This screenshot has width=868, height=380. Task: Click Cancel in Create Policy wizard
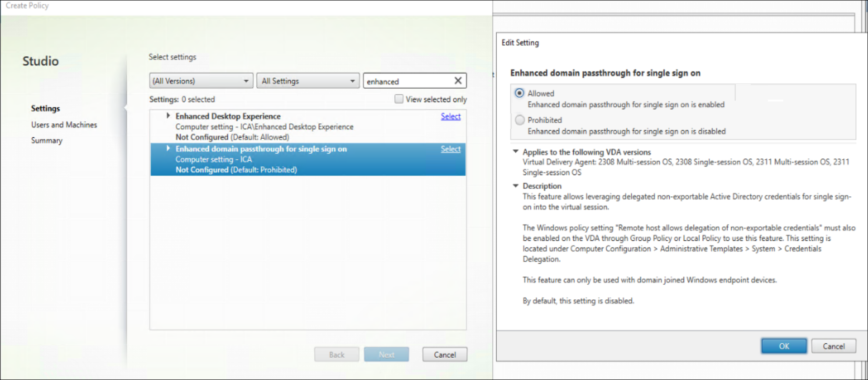pos(445,354)
